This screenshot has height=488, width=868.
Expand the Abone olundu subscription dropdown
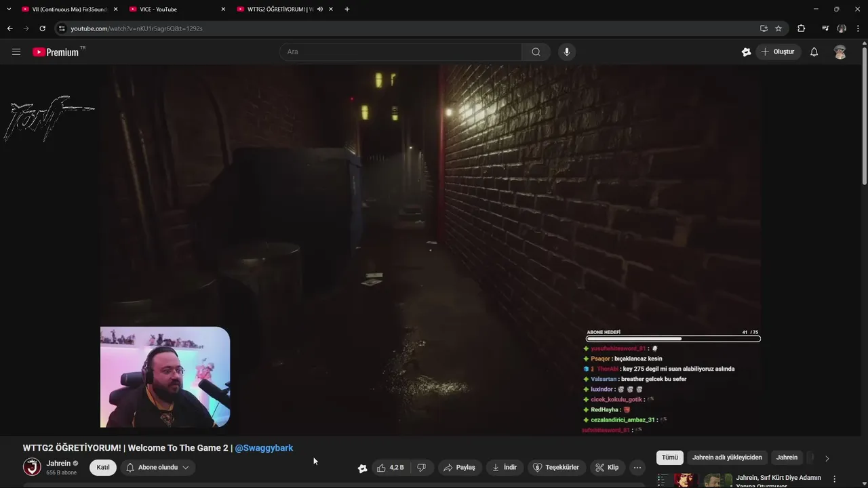tap(158, 468)
